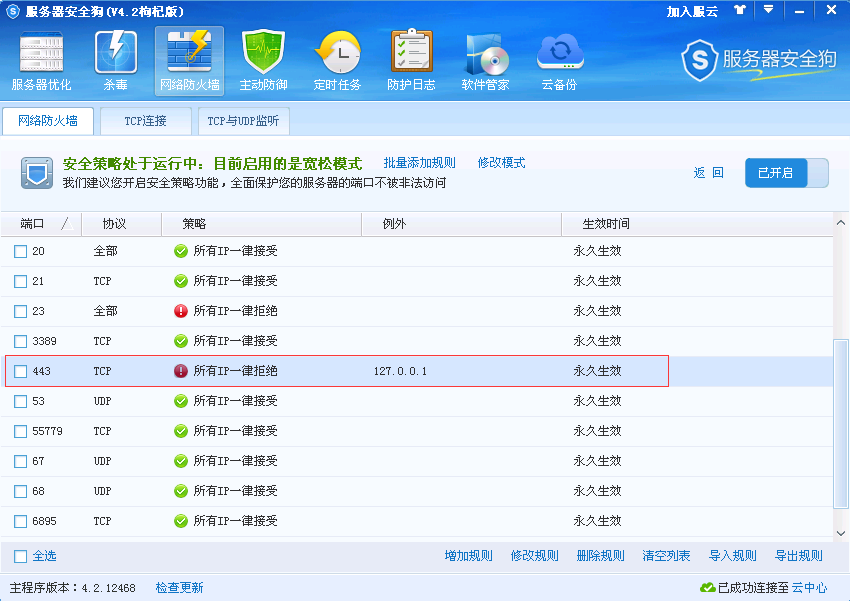Screen dimensions: 850x601
Task: Click the cloud connected status icon
Action: point(707,587)
